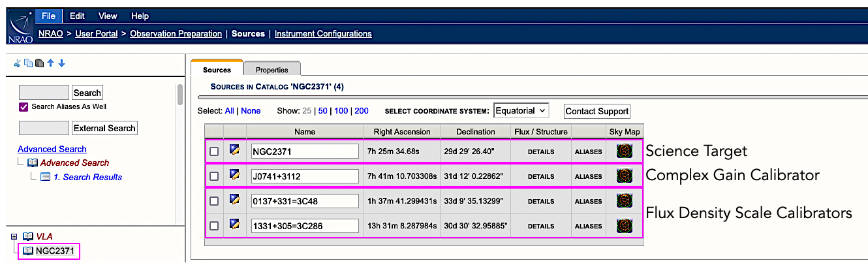Click the move up arrow icon
Viewport: 868px width, 267px height.
coord(51,63)
